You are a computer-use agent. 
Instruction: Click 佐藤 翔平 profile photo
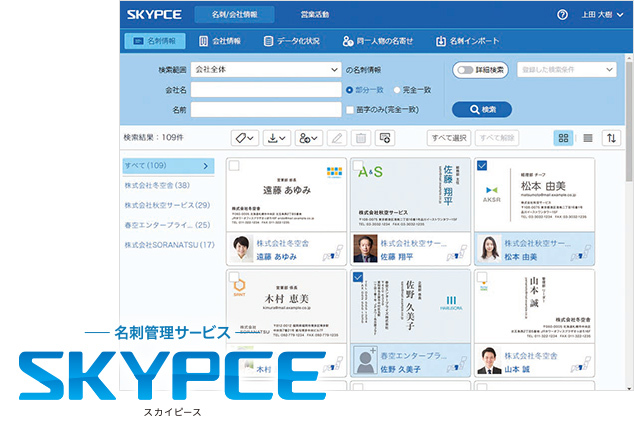click(x=365, y=248)
